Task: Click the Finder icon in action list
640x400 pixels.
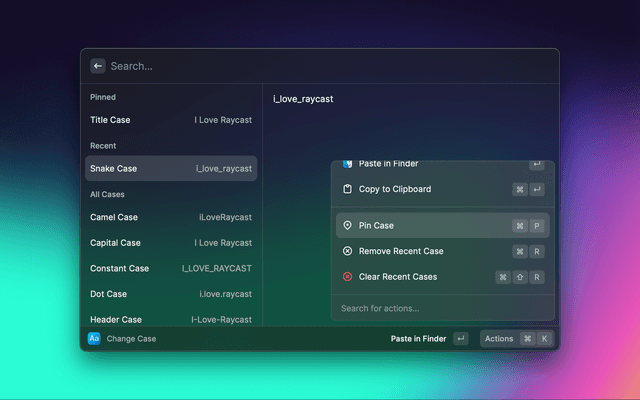Action: [347, 164]
